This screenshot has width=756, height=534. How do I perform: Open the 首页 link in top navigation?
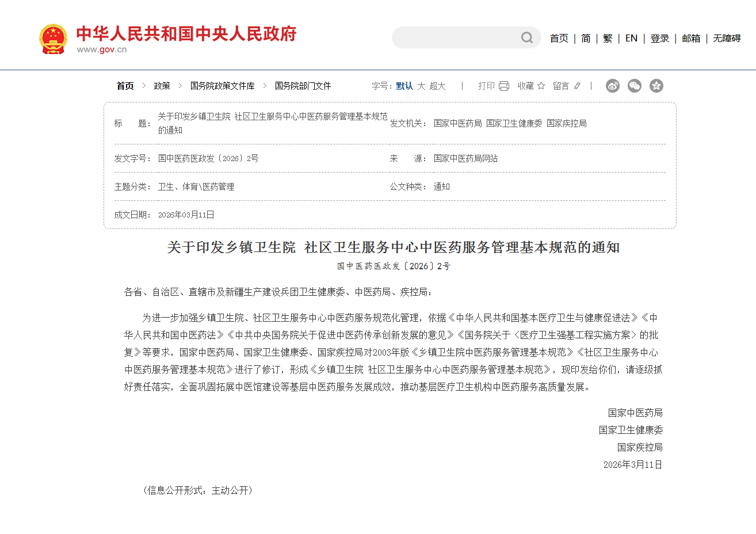(x=559, y=39)
